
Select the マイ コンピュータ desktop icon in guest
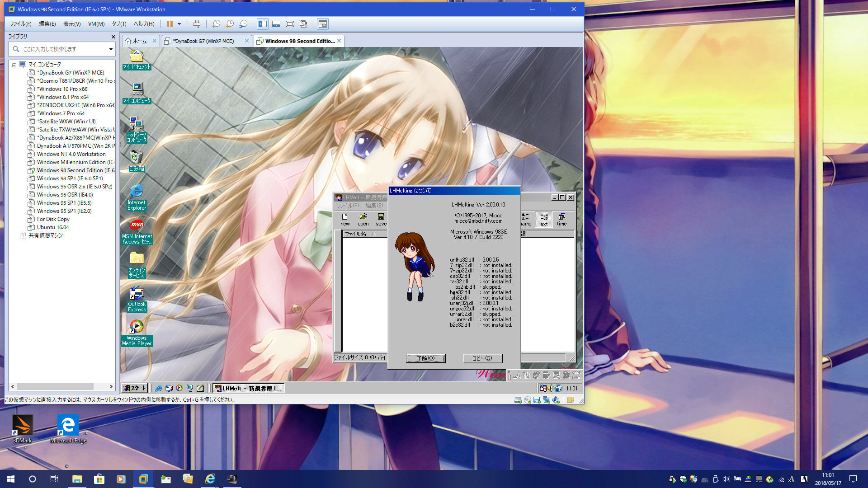pos(137,93)
